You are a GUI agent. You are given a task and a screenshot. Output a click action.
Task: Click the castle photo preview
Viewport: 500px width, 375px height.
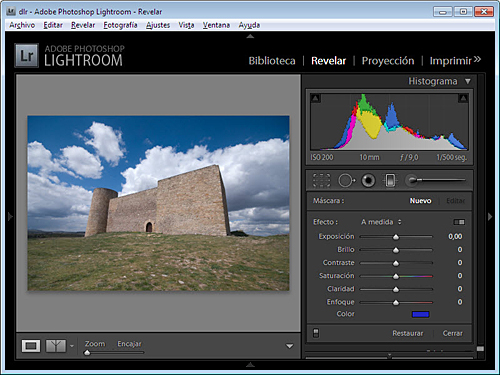[158, 203]
